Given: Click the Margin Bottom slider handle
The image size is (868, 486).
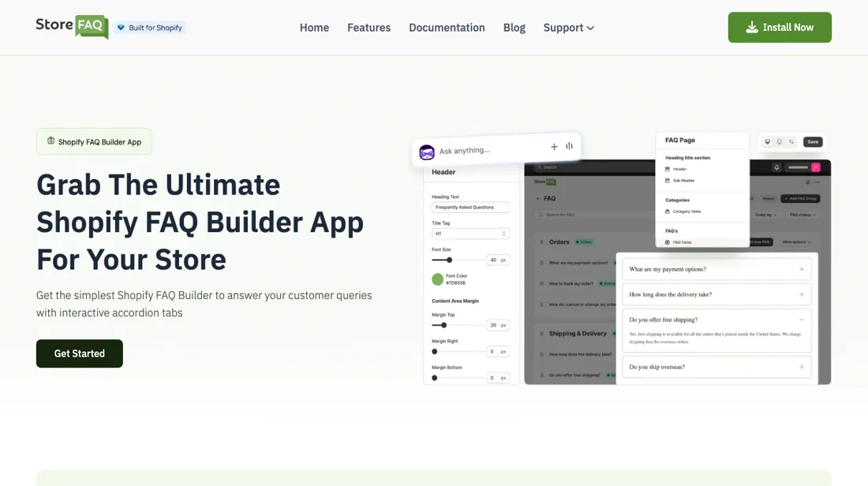Looking at the screenshot, I should (x=435, y=378).
